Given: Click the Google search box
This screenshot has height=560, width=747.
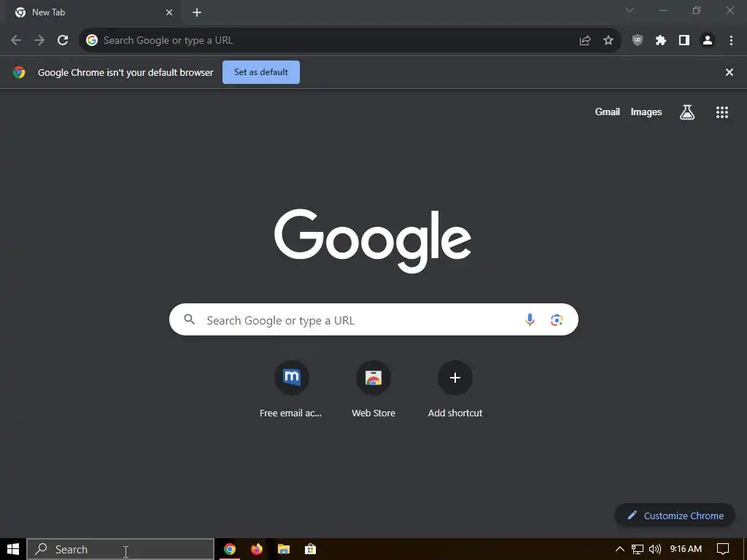Looking at the screenshot, I should click(x=373, y=319).
